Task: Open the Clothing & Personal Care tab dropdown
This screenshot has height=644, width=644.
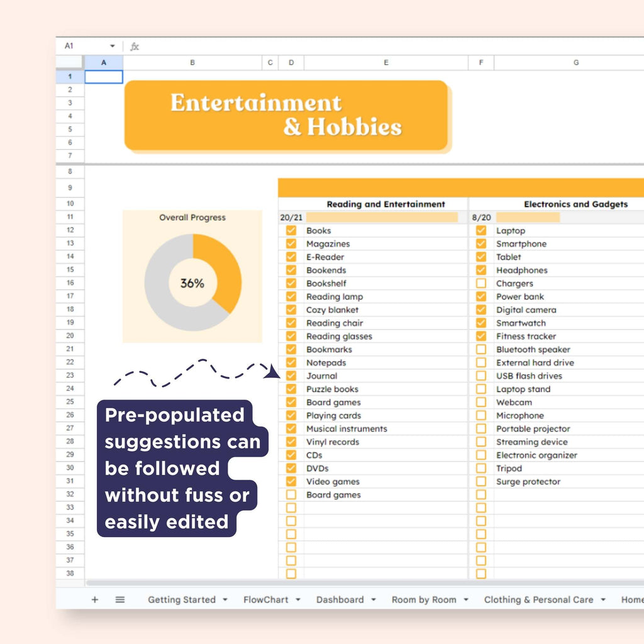Action: click(602, 599)
